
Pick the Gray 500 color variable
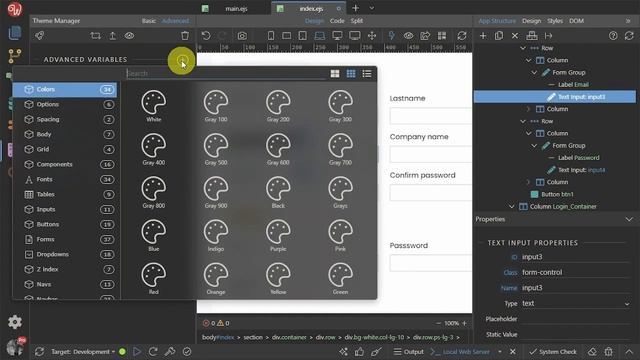pyautogui.click(x=216, y=149)
